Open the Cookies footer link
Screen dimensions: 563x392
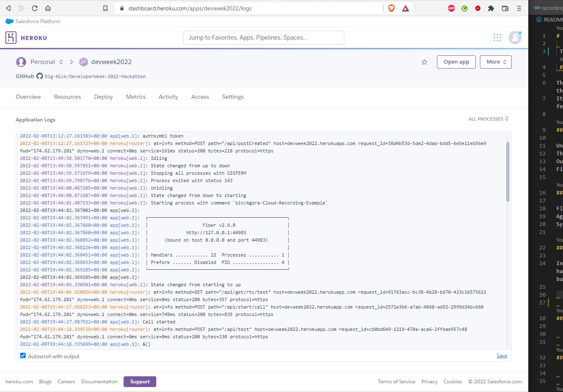coord(453,382)
